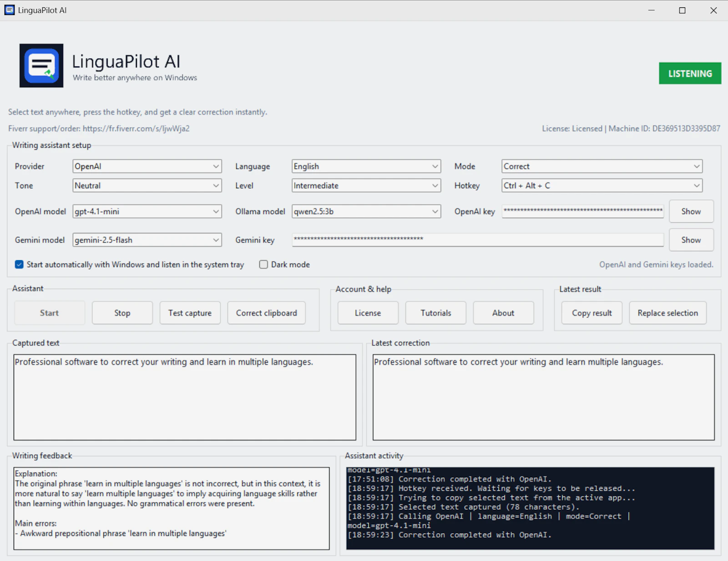Image resolution: width=728 pixels, height=561 pixels.
Task: Stop the assistant
Action: point(122,313)
